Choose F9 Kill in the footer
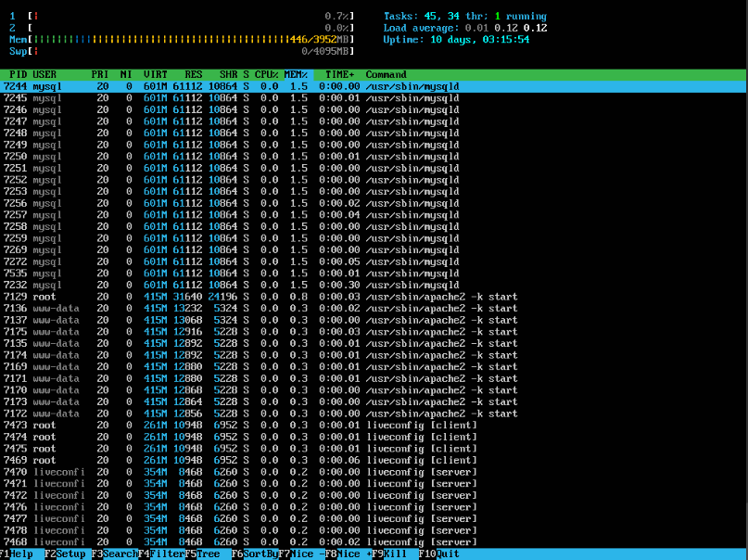The image size is (748, 560). point(389,554)
